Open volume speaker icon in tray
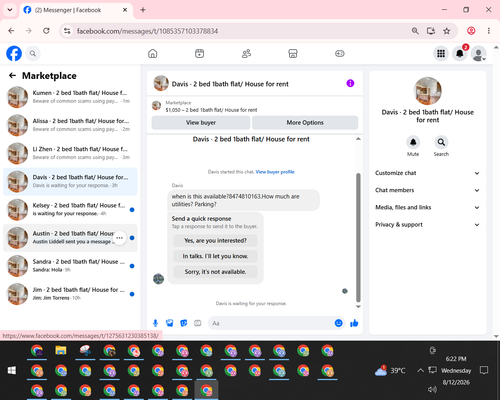The width and height of the screenshot is (500, 400). pos(432,389)
